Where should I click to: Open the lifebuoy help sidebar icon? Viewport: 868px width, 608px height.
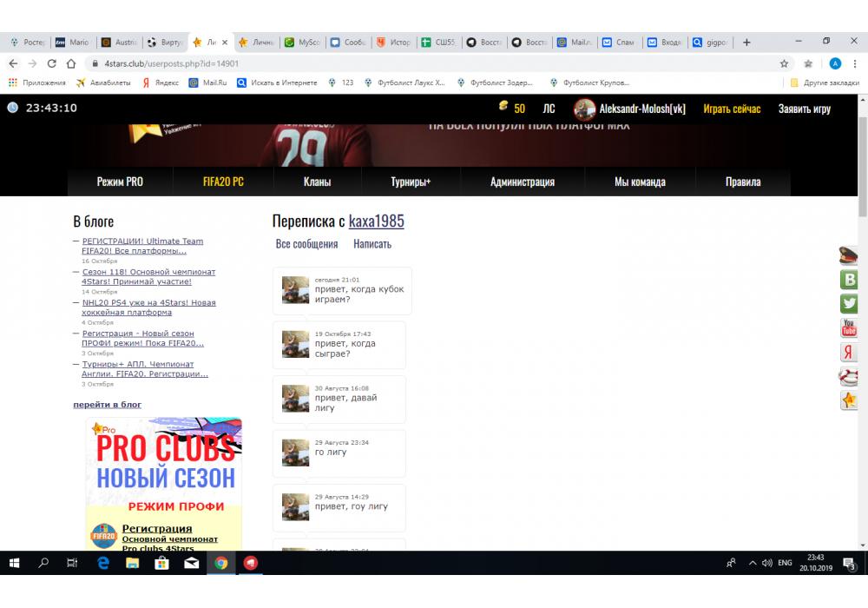(x=849, y=376)
